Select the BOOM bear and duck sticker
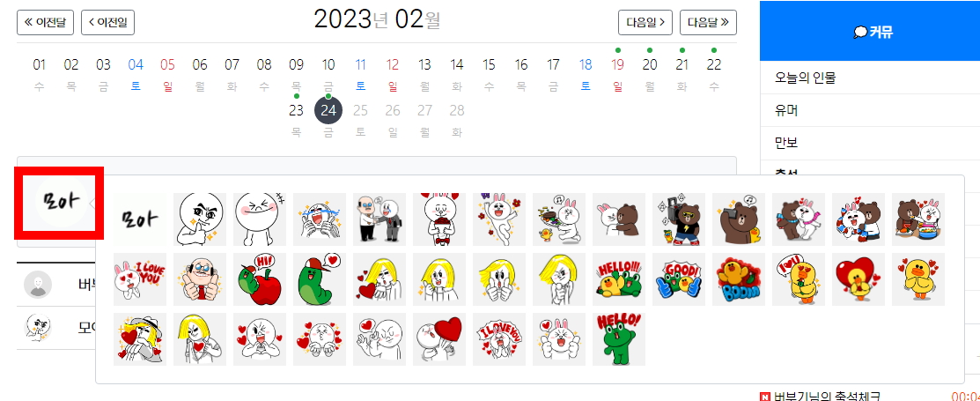This screenshot has width=980, height=401. [x=739, y=279]
